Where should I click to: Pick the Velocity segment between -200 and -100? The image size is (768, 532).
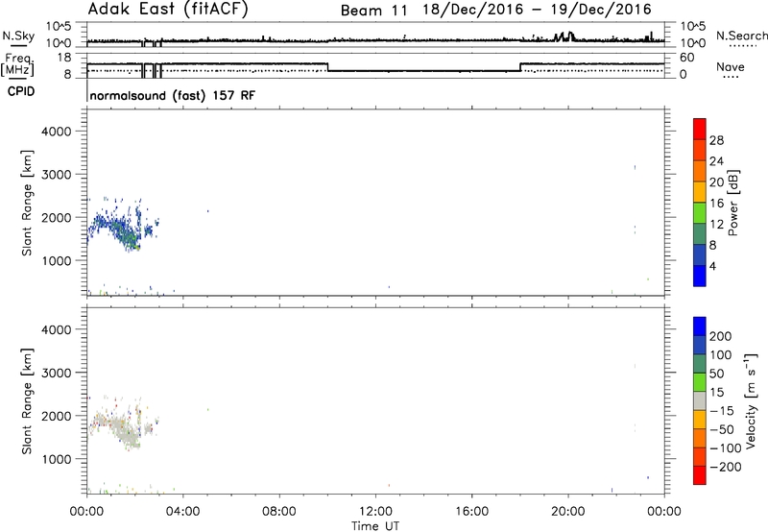(x=700, y=456)
